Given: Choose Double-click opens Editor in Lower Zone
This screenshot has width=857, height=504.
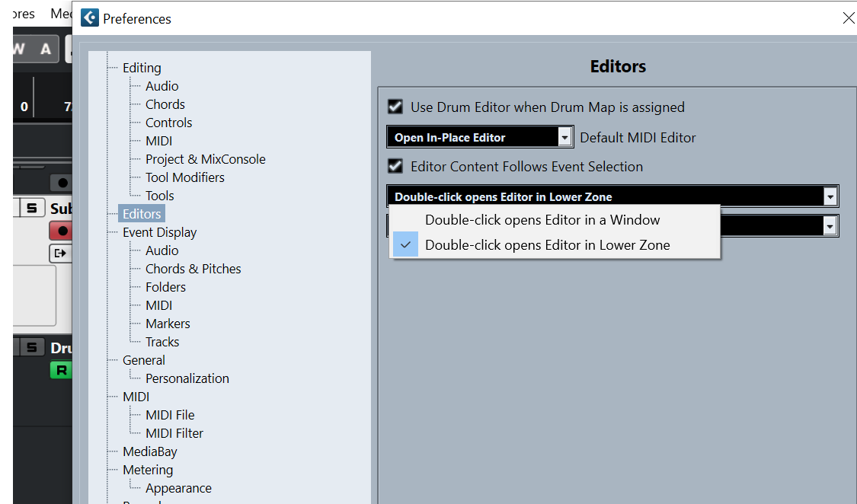Looking at the screenshot, I should (547, 245).
